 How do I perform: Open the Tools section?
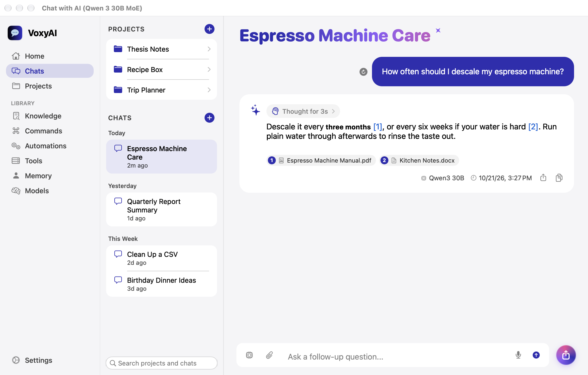pyautogui.click(x=50, y=161)
